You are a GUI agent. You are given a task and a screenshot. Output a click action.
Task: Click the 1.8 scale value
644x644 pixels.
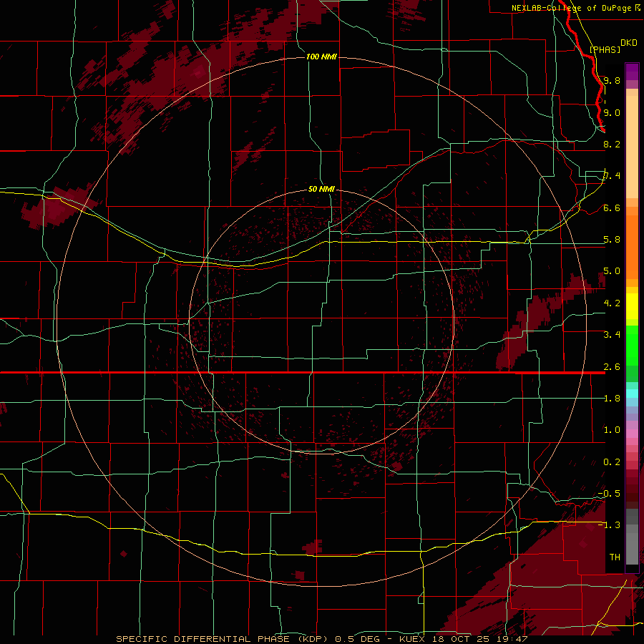[x=612, y=399]
